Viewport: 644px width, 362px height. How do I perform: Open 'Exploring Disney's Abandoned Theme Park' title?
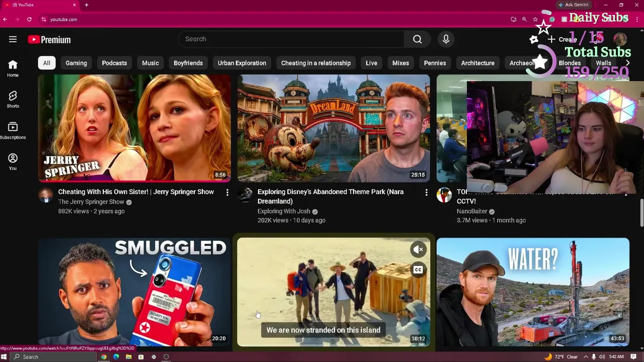[x=331, y=196]
